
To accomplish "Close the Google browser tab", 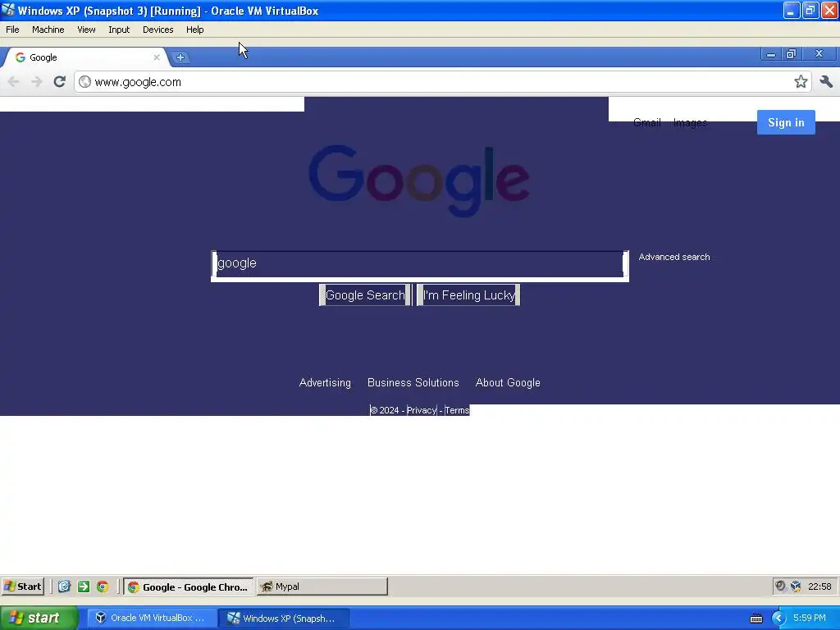I will (157, 57).
